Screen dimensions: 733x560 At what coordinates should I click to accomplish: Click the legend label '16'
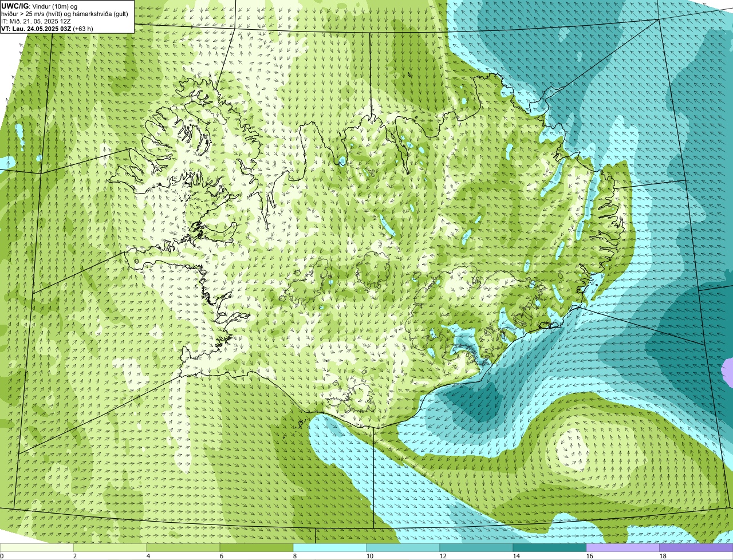[590, 556]
